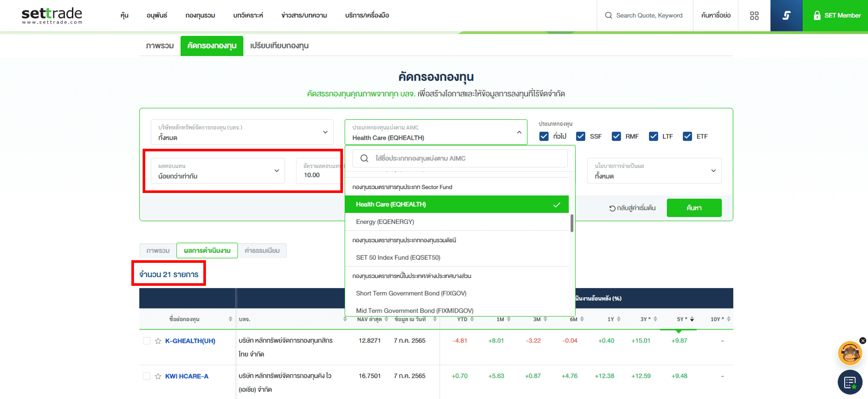Toggle the RMF fund type checkbox
This screenshot has width=868, height=399.
click(616, 137)
